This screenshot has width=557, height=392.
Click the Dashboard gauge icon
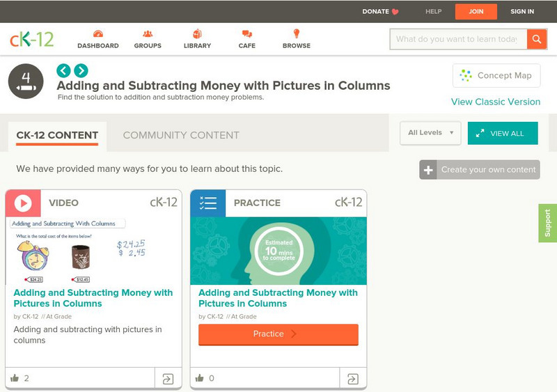(97, 34)
